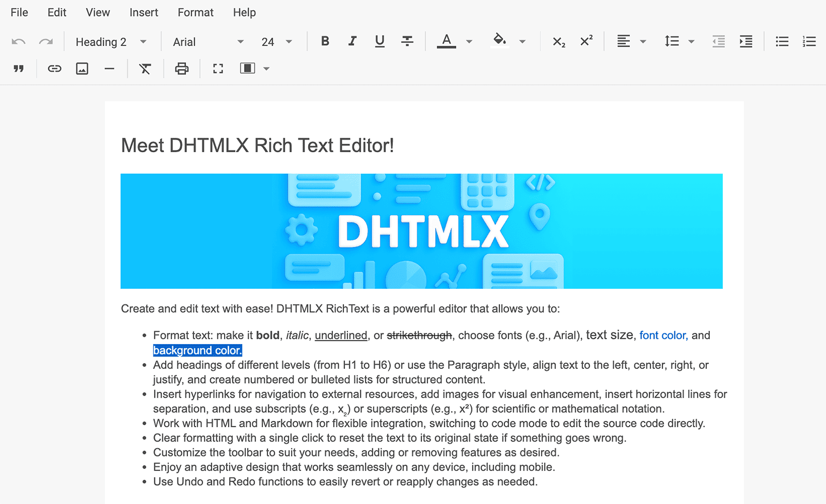The width and height of the screenshot is (826, 504).
Task: Click the 'strikethrough' struck-out word
Action: coord(419,335)
